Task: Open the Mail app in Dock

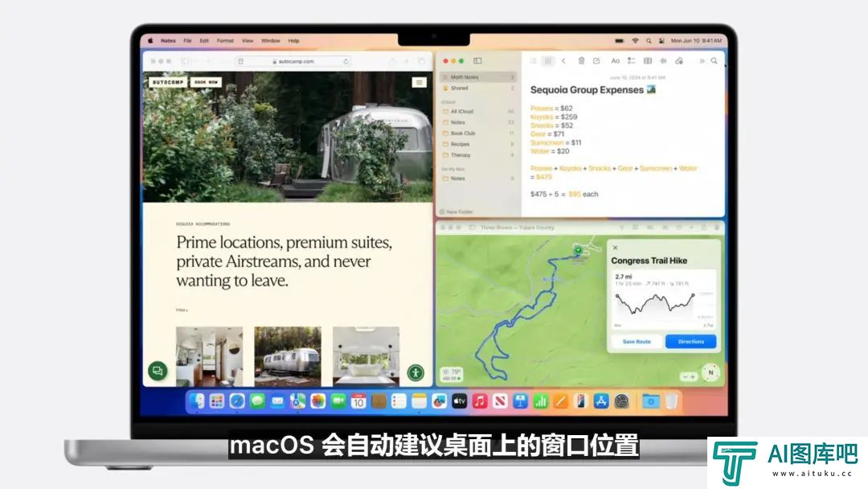Action: coord(277,401)
